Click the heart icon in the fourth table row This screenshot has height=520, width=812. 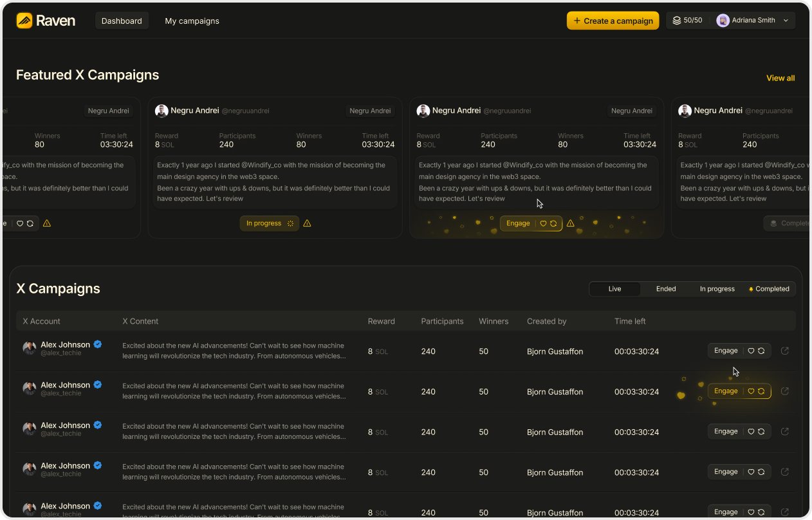(751, 472)
